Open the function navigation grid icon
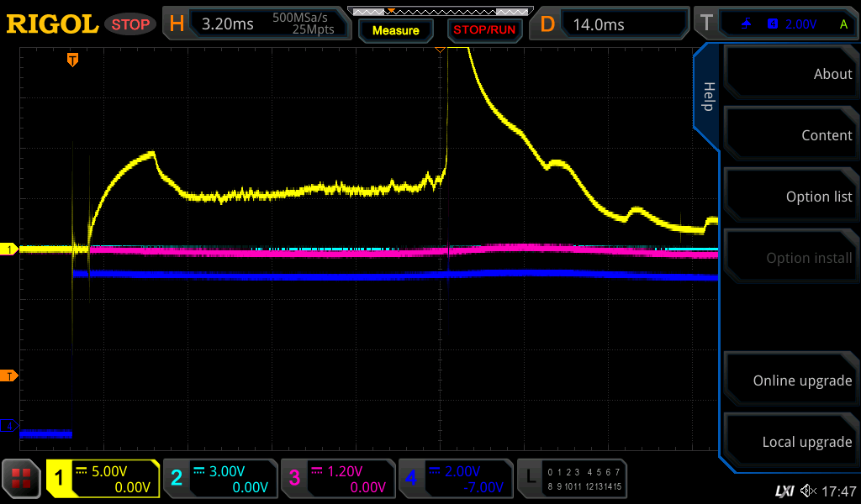Screen dimensions: 861x504 coord(22,479)
